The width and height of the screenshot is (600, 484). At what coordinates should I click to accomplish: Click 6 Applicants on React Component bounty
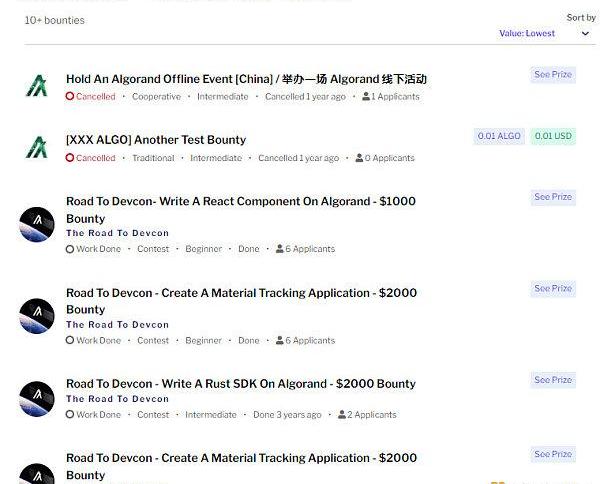pyautogui.click(x=305, y=249)
